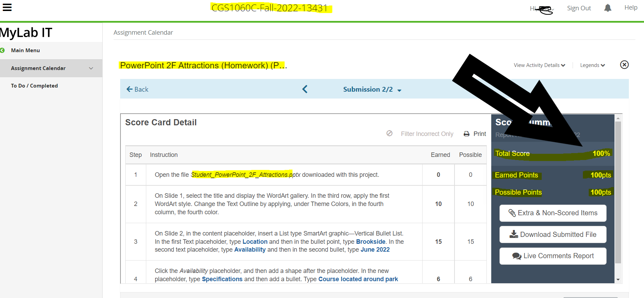Click the notification bell icon

pos(608,8)
